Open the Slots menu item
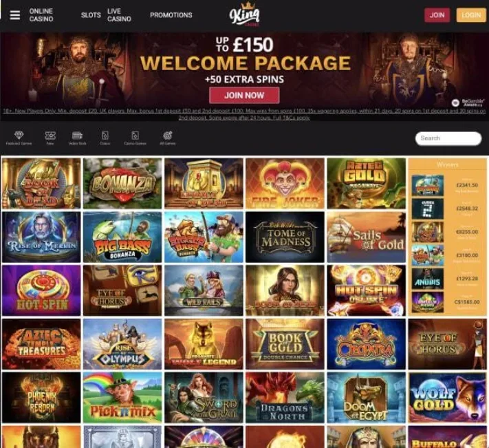Image resolution: width=489 pixels, height=448 pixels. pos(91,15)
